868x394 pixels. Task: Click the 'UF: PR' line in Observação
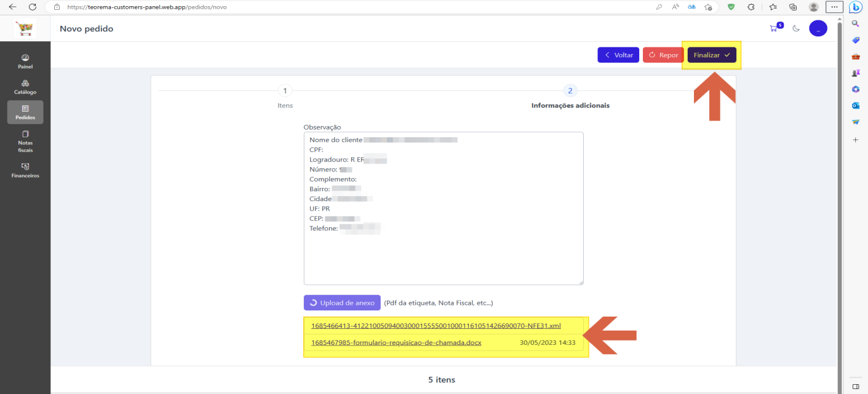coord(320,209)
